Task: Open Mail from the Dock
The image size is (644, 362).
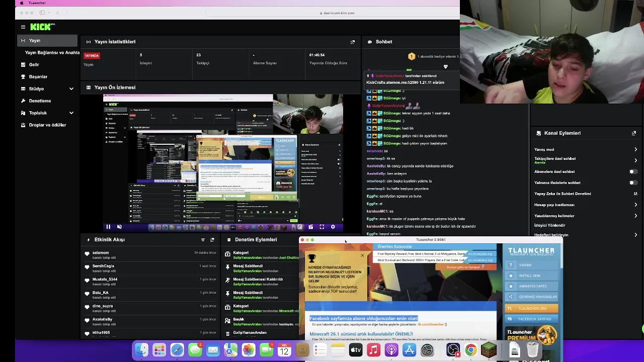Action: coord(213,350)
